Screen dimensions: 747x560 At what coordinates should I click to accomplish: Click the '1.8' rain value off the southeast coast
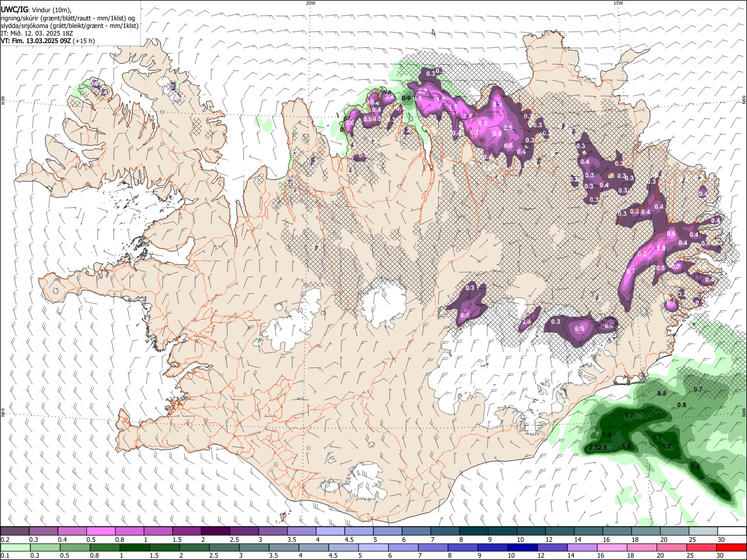(626, 446)
